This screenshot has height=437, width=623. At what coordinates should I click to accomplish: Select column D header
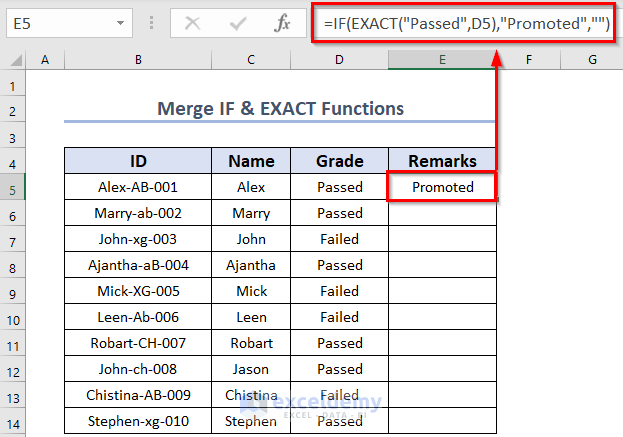(x=339, y=61)
